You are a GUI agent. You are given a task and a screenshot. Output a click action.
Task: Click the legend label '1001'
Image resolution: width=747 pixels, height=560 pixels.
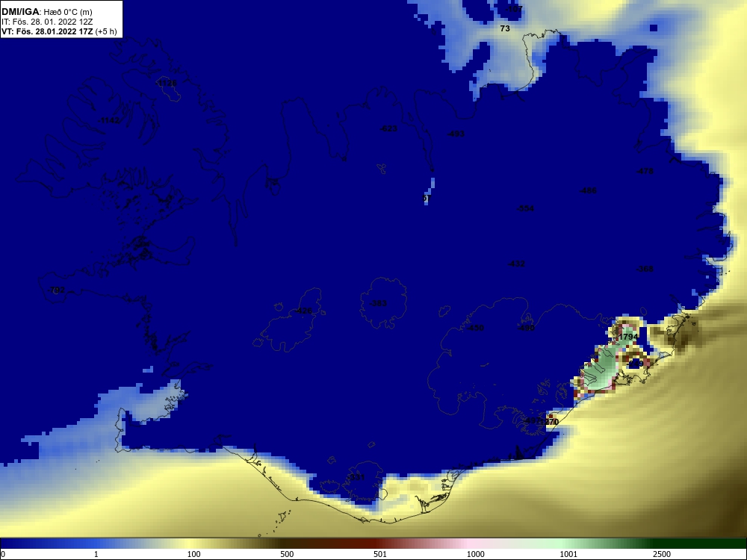coord(568,554)
